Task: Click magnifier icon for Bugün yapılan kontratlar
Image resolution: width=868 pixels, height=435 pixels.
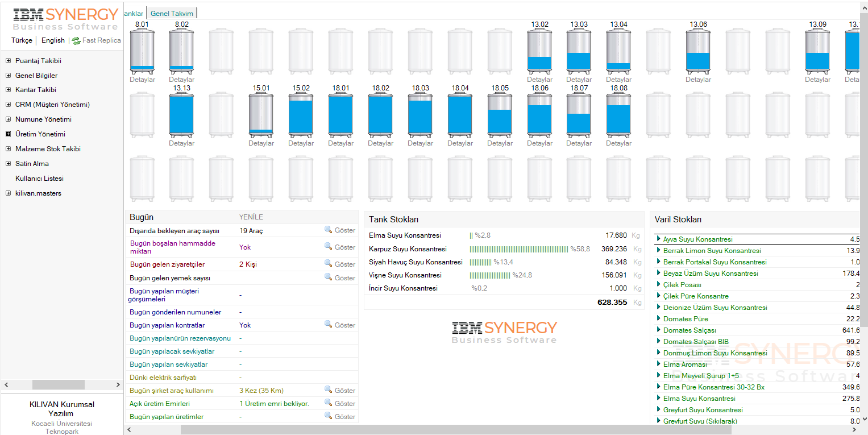Action: click(329, 324)
